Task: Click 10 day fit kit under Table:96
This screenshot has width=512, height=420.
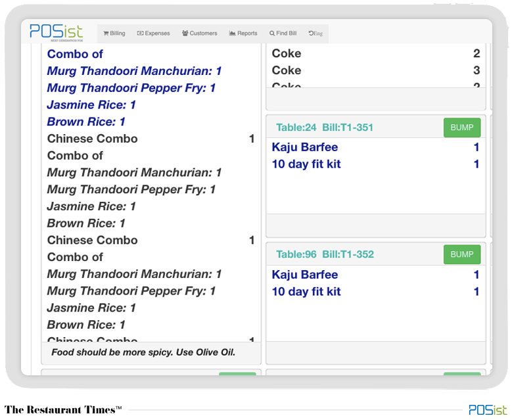Action: point(306,291)
